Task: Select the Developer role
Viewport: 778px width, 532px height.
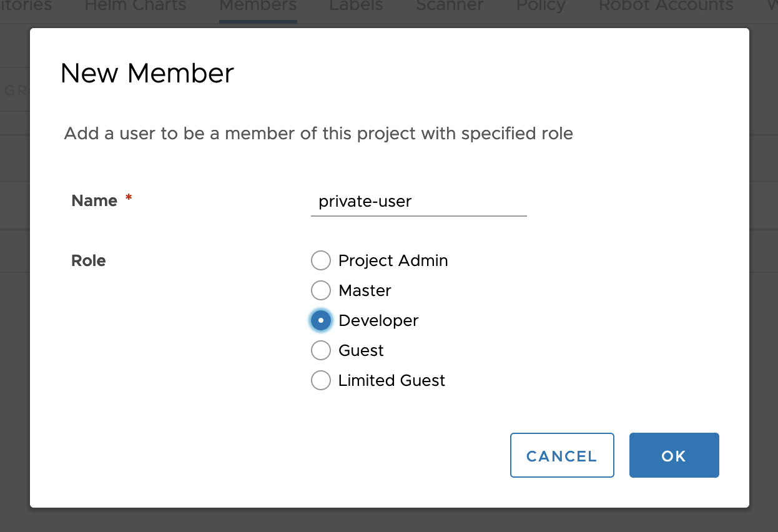Action: [x=320, y=320]
